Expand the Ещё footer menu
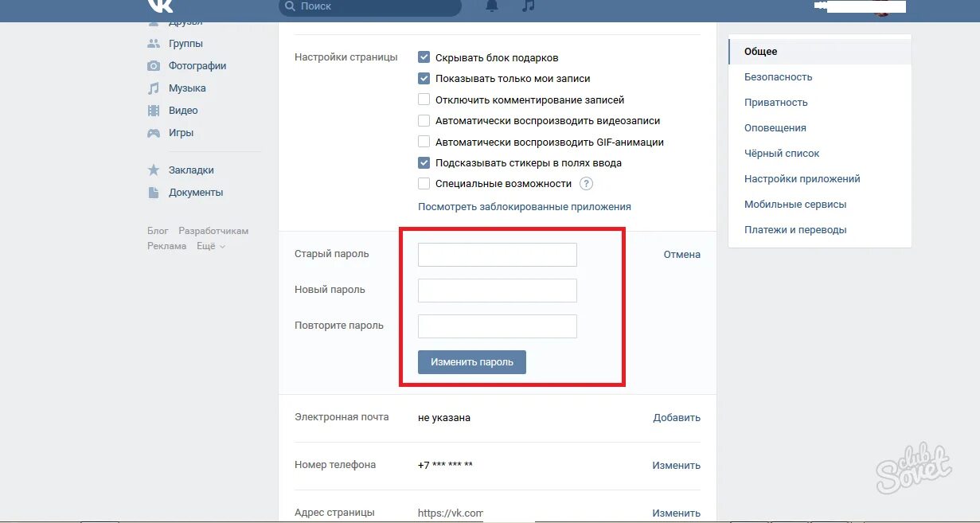Image resolution: width=980 pixels, height=523 pixels. (211, 246)
